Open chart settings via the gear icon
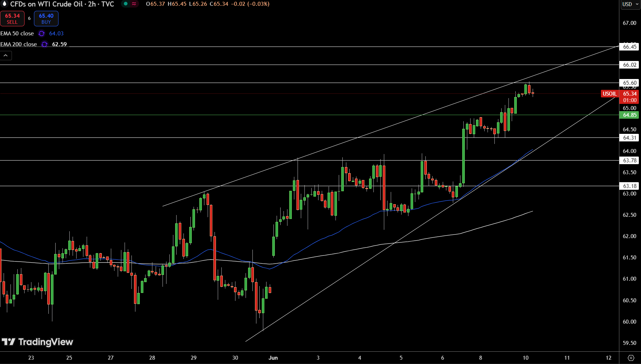The height and width of the screenshot is (364, 641). pyautogui.click(x=631, y=358)
